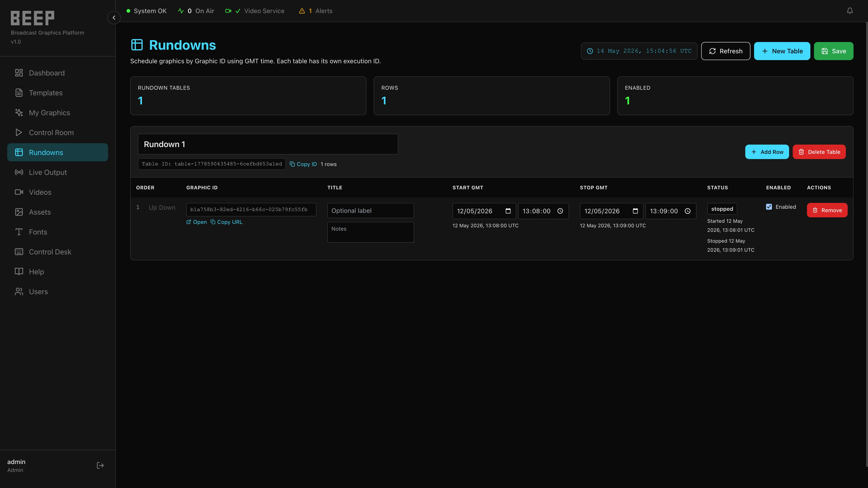Click the START GMT column header
Image resolution: width=868 pixels, height=488 pixels.
coord(468,188)
